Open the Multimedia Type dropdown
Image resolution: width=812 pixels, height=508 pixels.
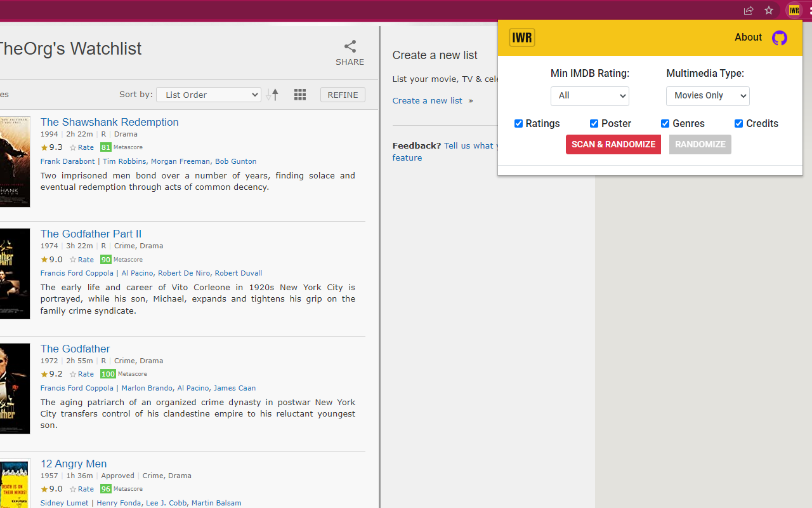(x=708, y=96)
